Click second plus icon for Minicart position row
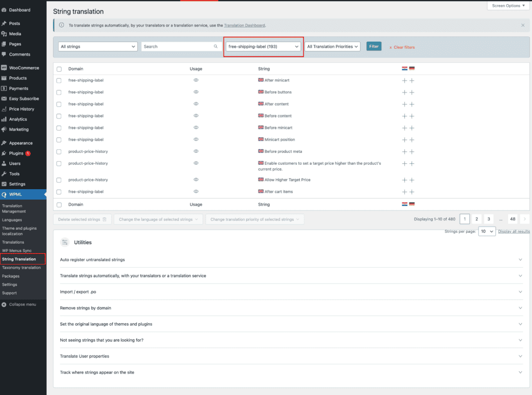The image size is (532, 395). [x=411, y=140]
